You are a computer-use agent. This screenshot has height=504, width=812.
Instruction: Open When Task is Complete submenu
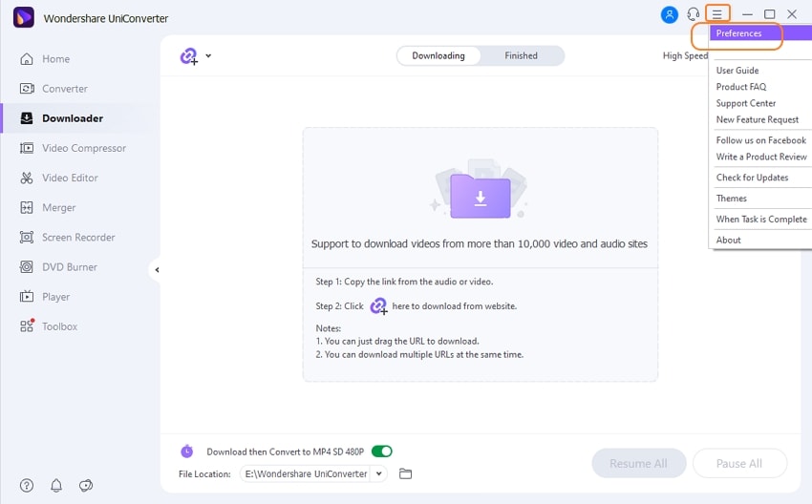[x=760, y=219]
